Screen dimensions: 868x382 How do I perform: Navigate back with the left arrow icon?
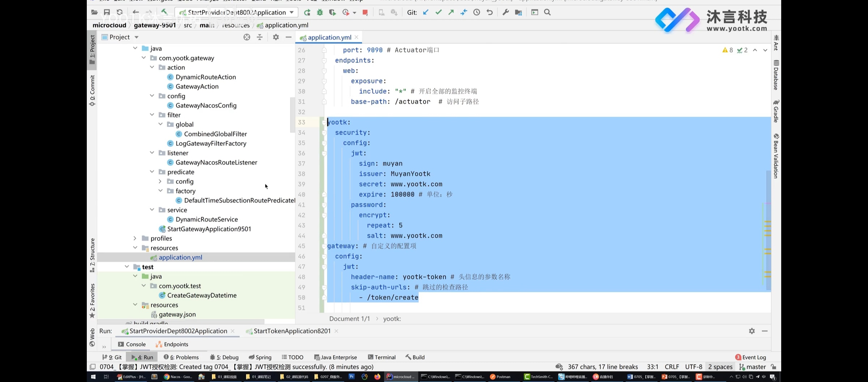click(x=136, y=12)
